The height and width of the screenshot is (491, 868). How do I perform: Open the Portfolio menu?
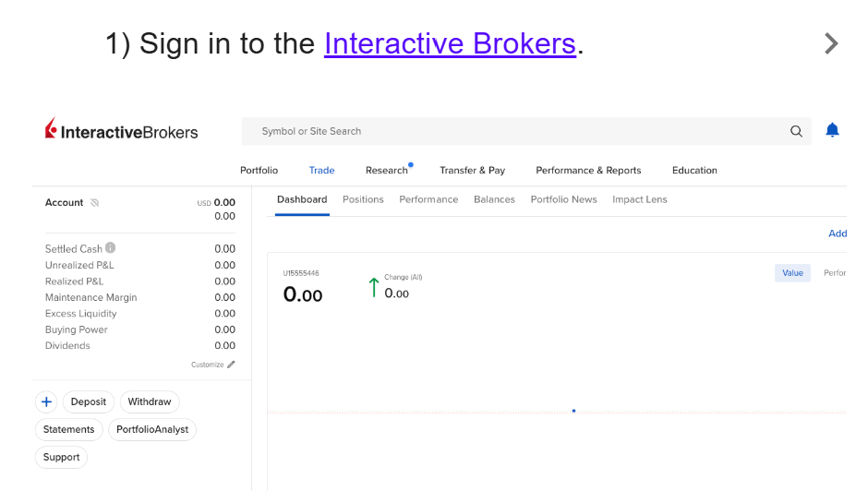coord(259,171)
